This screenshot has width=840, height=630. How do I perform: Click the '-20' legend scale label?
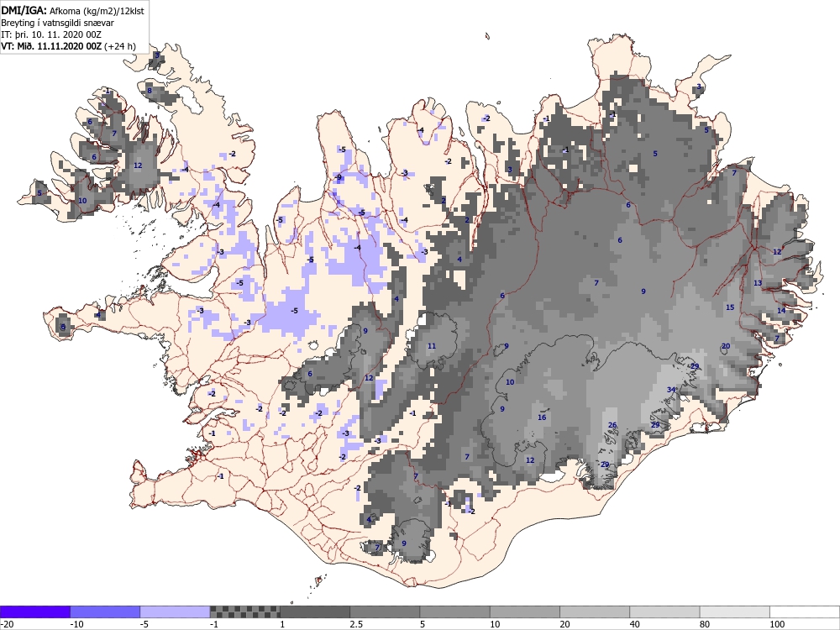(x=7, y=624)
